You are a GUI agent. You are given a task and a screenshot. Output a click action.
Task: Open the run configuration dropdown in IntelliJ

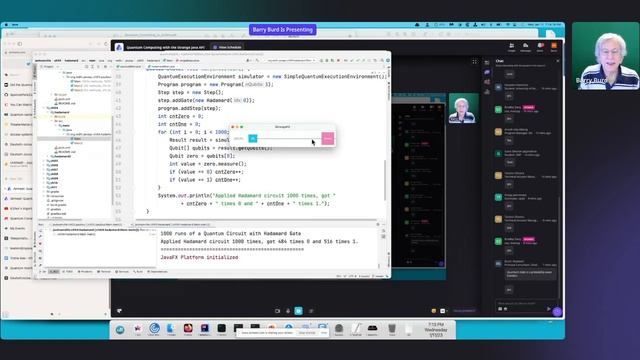[x=290, y=60]
